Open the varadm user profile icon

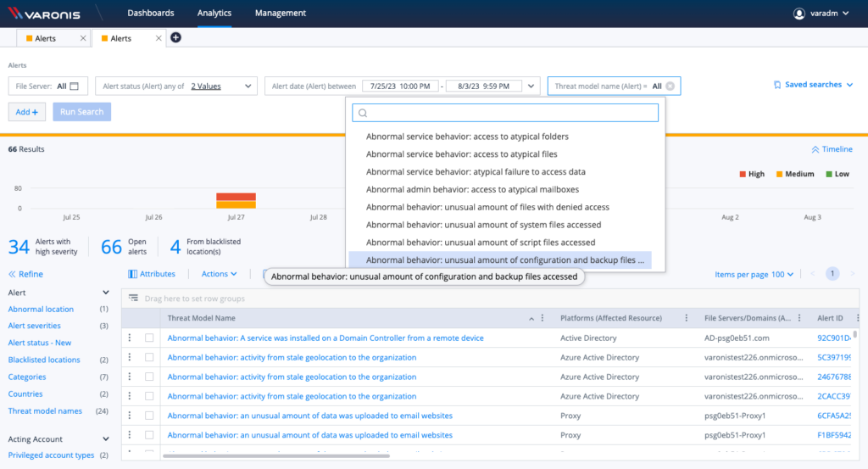pos(798,14)
